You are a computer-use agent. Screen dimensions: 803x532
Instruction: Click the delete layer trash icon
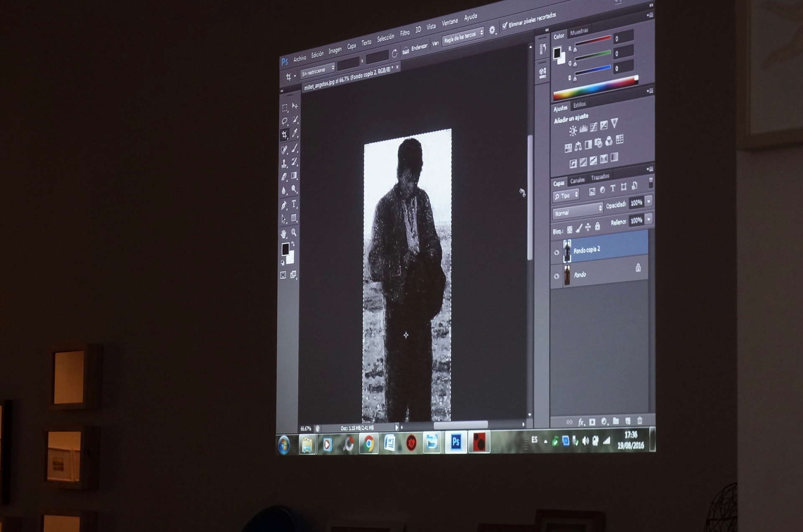(639, 420)
